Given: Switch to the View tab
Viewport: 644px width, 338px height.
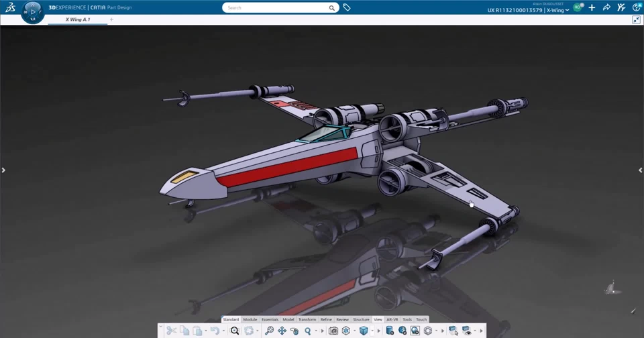Looking at the screenshot, I should coord(378,319).
